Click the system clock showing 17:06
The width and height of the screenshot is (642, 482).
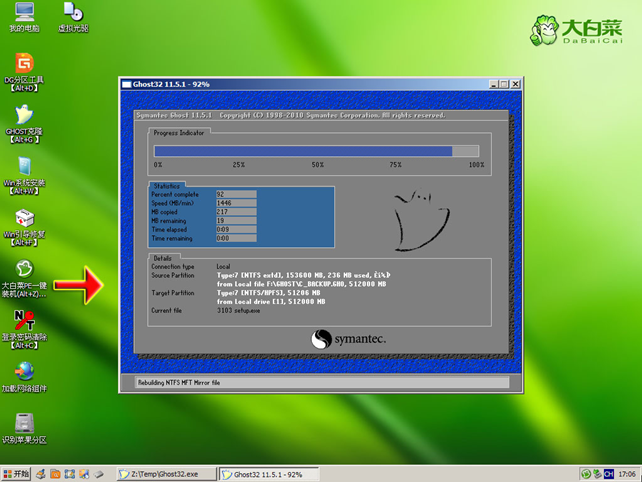[627, 473]
